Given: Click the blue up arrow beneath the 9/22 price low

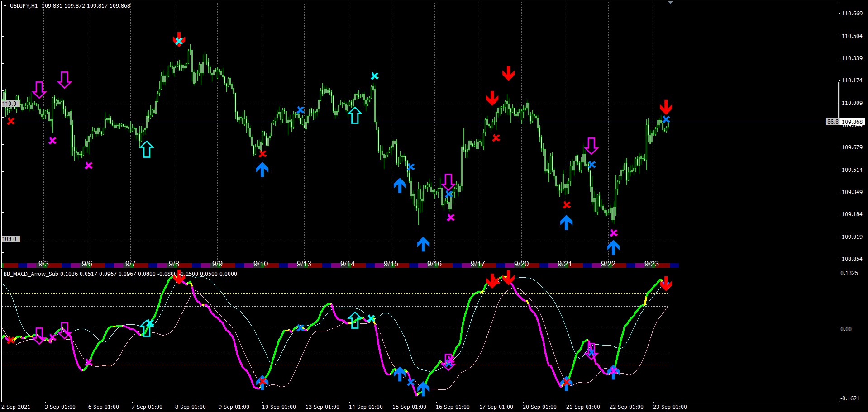Looking at the screenshot, I should coord(613,247).
